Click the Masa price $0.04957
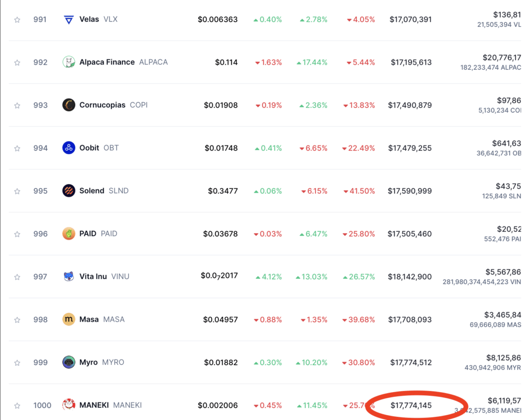The image size is (528, 420). [220, 319]
